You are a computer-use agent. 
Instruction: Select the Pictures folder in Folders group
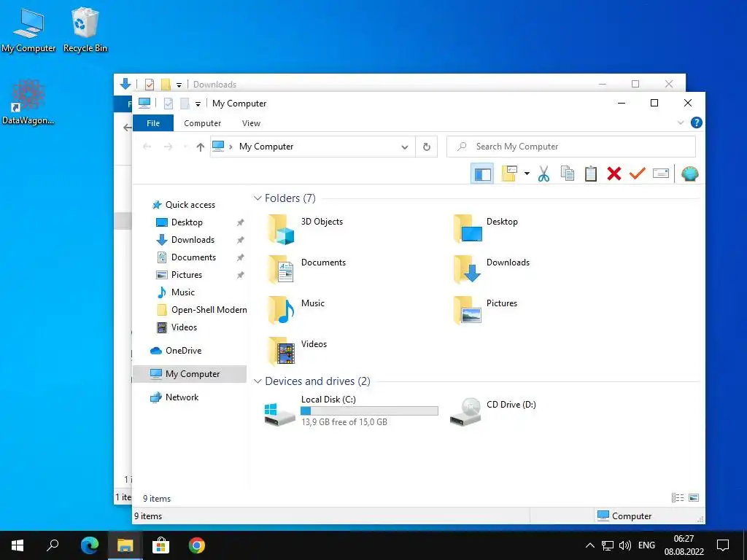[x=486, y=310]
